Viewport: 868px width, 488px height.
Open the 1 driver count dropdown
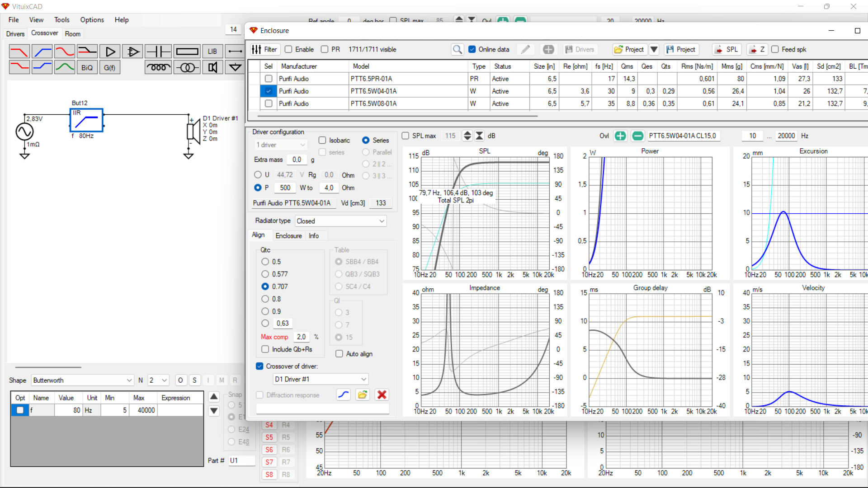281,145
